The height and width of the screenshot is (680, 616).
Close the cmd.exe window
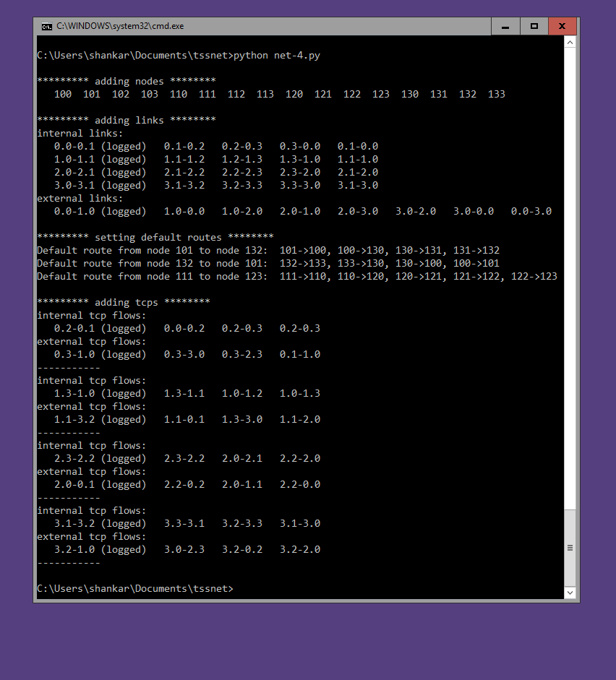(x=562, y=26)
